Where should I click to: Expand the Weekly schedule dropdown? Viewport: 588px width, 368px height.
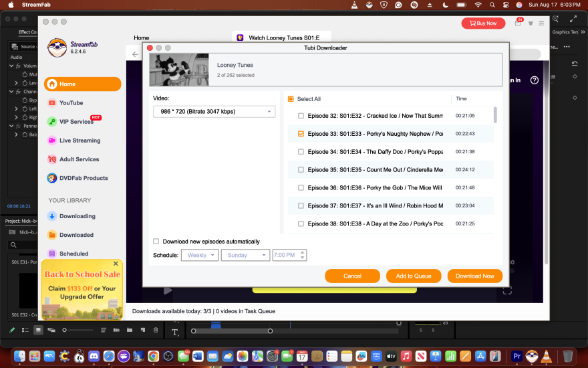pos(200,255)
